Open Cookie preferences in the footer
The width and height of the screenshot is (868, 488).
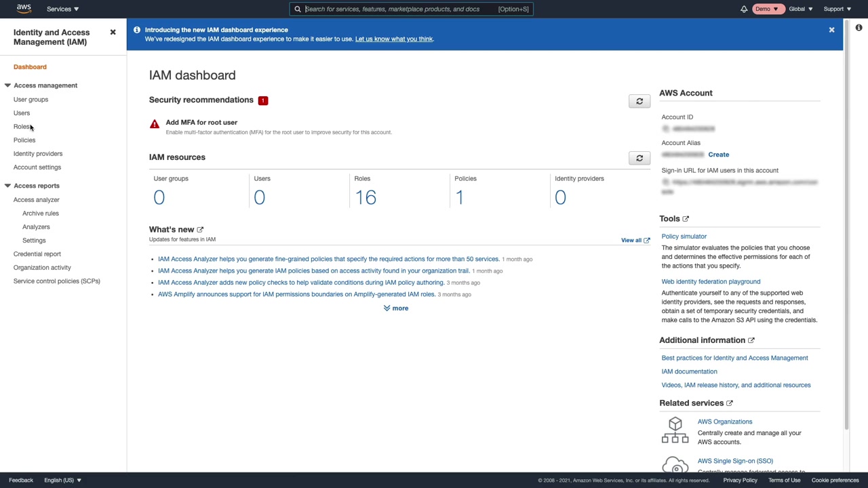(835, 480)
